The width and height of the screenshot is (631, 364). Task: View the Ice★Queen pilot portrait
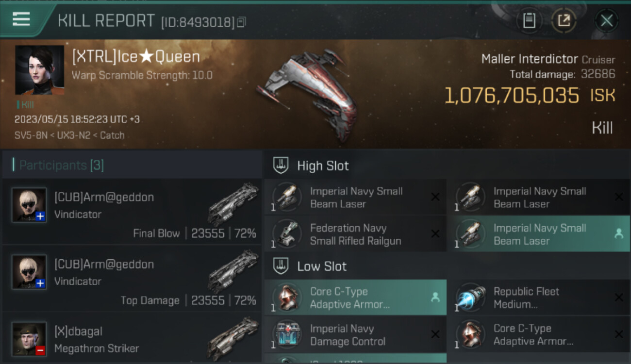pos(39,70)
